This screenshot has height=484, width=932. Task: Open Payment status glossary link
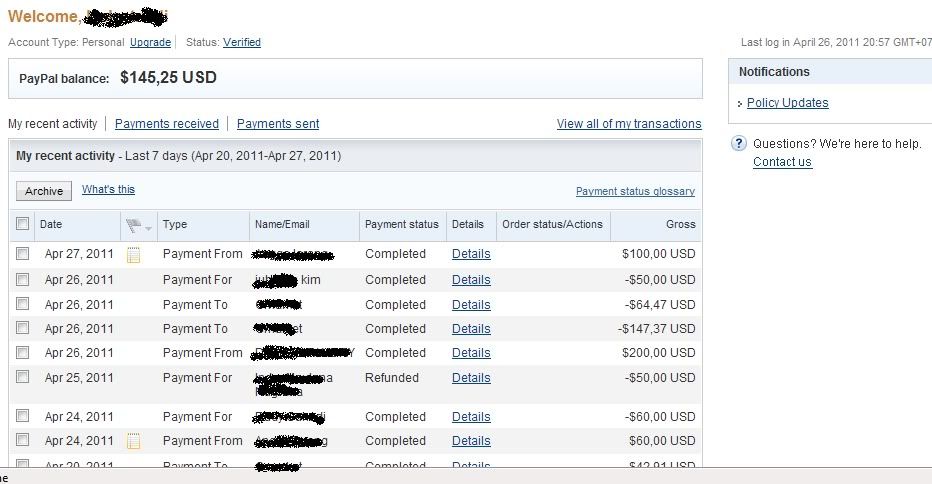[635, 191]
